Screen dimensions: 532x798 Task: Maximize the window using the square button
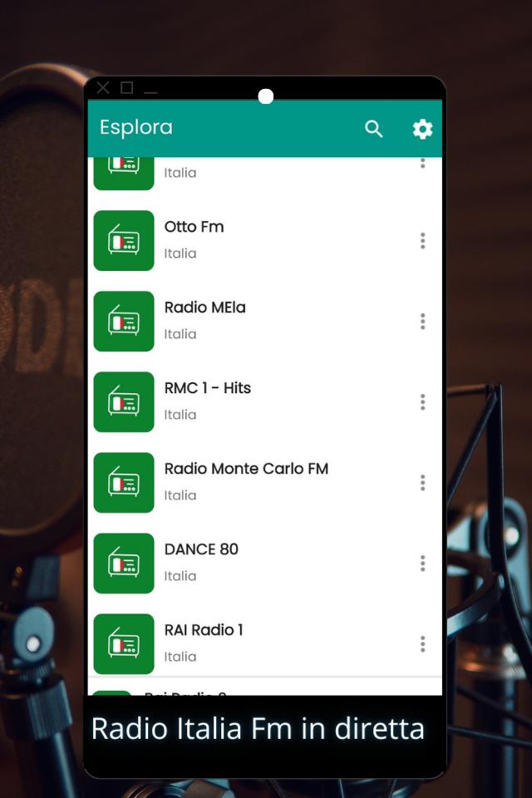(x=126, y=87)
